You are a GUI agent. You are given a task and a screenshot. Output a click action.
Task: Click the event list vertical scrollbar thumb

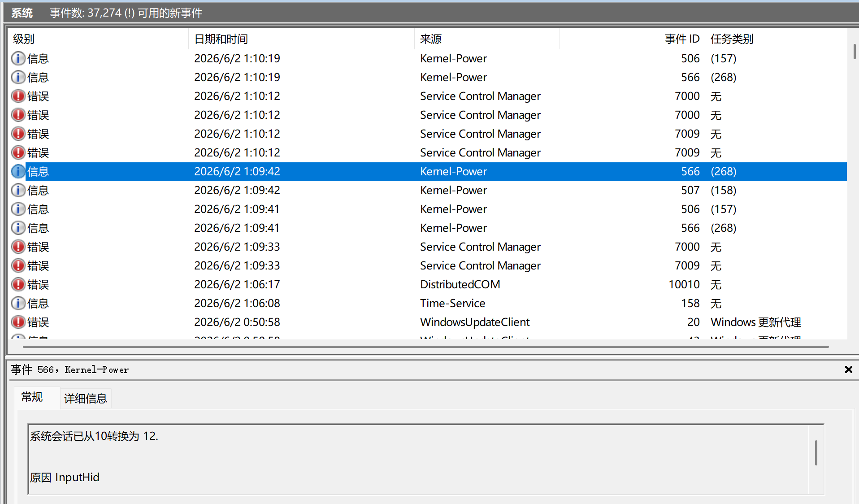tap(854, 51)
